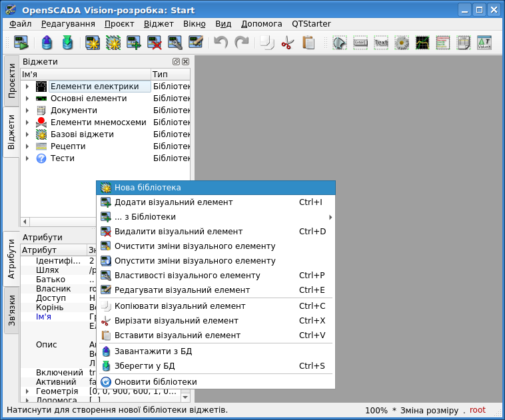This screenshot has height=420, width=505.
Task: Click the Undo arrow in toolbar
Action: point(221,43)
